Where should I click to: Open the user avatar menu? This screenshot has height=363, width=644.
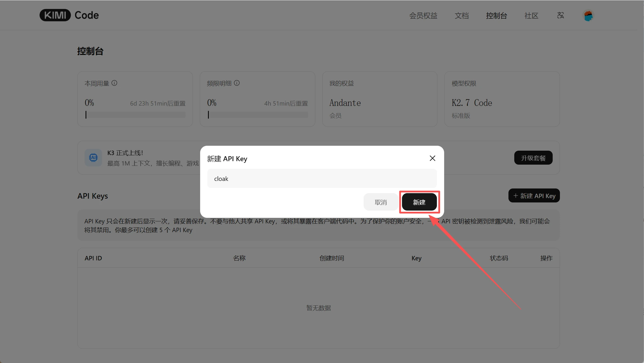[588, 15]
